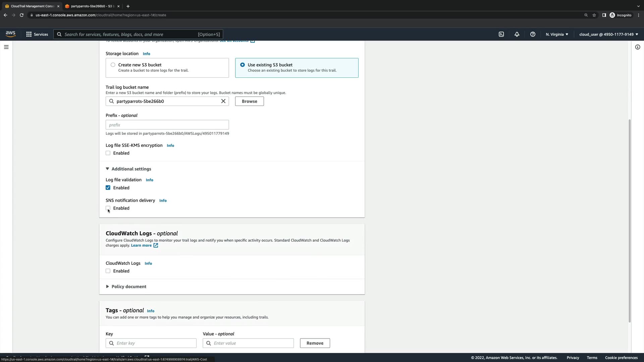This screenshot has height=362, width=644.
Task: Open the N. Virginia region dropdown
Action: click(557, 34)
